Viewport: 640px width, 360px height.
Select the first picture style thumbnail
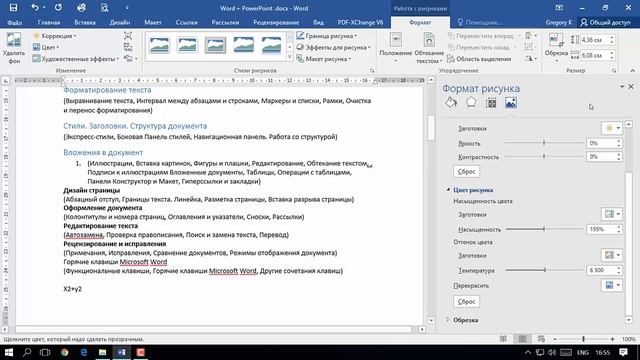coord(159,45)
